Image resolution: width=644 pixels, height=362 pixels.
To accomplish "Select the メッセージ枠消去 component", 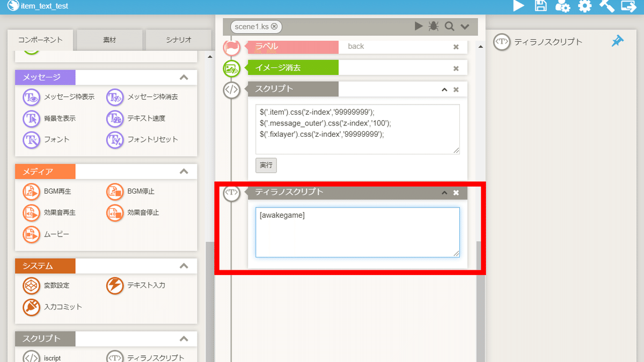I will click(x=142, y=97).
